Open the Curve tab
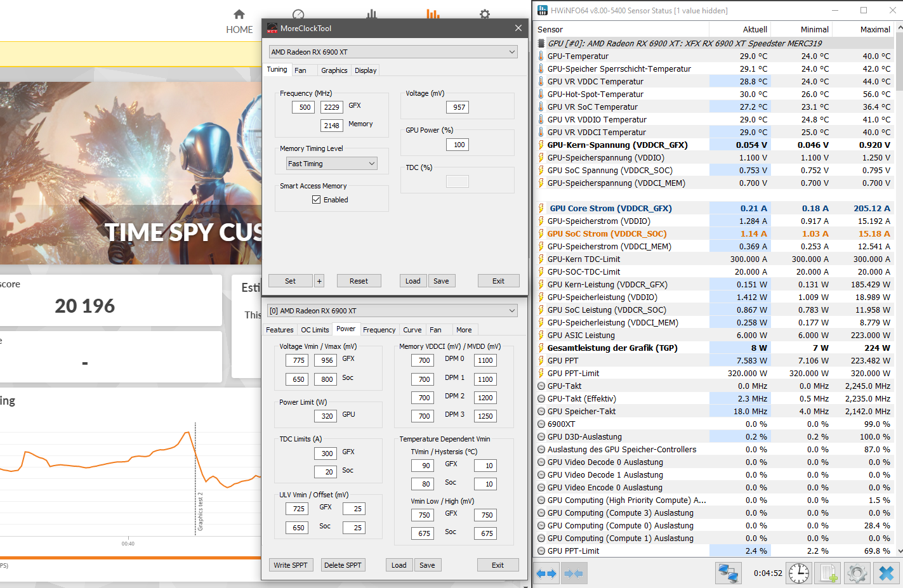Viewport: 903px width, 588px height. pyautogui.click(x=412, y=330)
